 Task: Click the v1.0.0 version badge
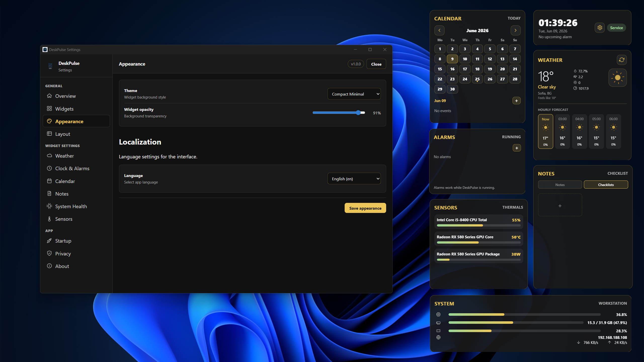click(356, 64)
